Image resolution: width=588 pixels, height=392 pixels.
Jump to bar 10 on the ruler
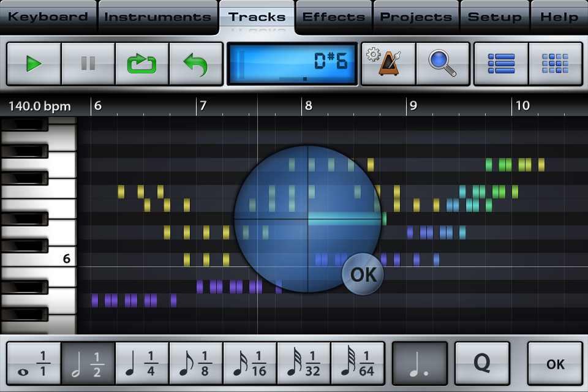522,106
